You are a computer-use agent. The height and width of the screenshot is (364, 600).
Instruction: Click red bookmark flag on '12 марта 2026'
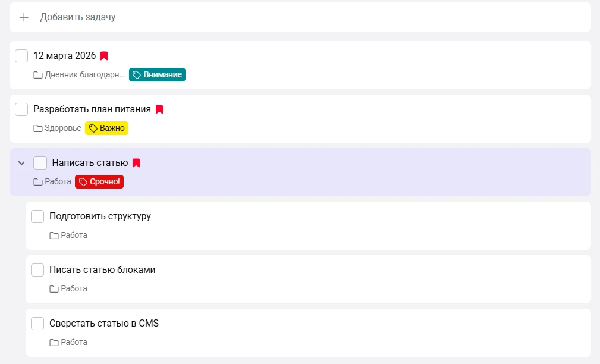[x=104, y=56]
